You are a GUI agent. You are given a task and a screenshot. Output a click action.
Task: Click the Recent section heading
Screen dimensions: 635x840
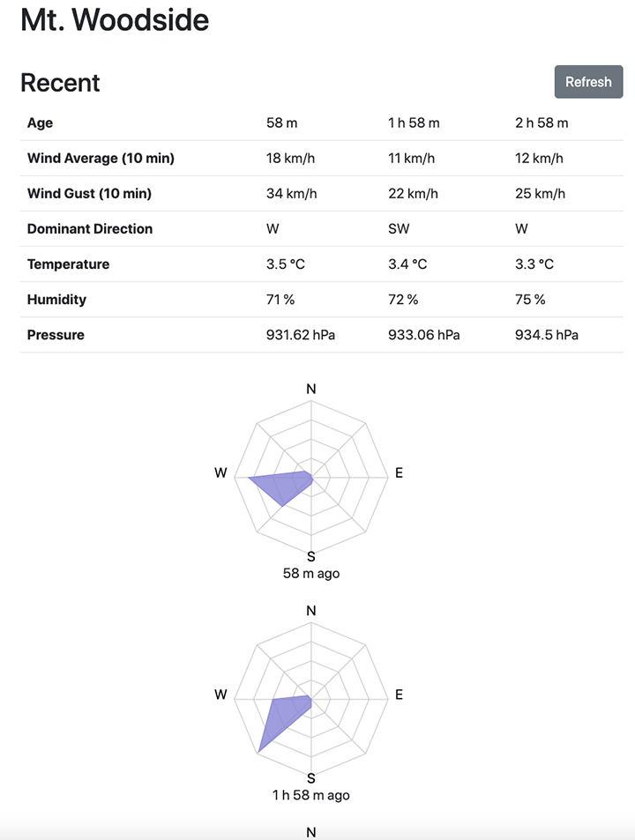point(60,83)
